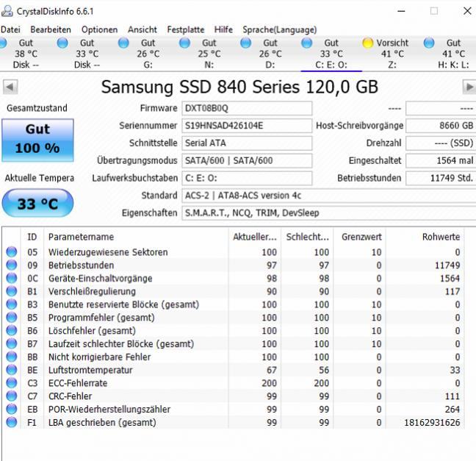The image size is (476, 461).
Task: Click the Grenzwert column header
Action: tap(359, 237)
